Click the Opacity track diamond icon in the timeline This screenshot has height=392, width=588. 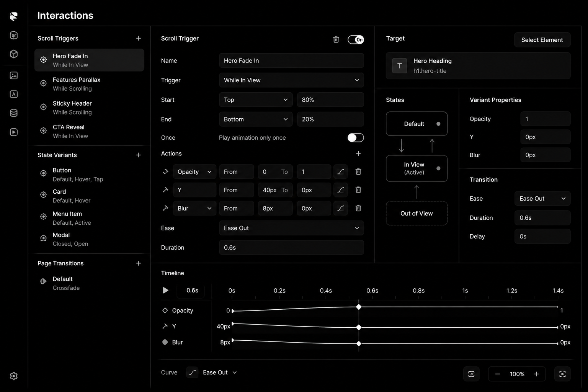165,310
